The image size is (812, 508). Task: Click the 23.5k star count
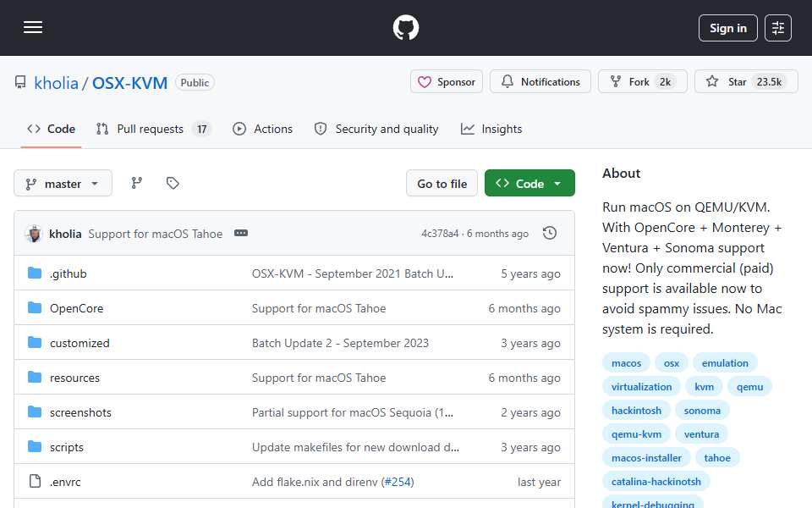point(769,82)
